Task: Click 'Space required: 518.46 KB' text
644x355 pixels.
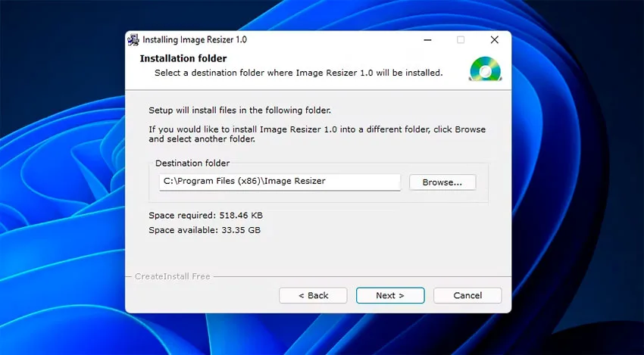Action: [x=206, y=216]
